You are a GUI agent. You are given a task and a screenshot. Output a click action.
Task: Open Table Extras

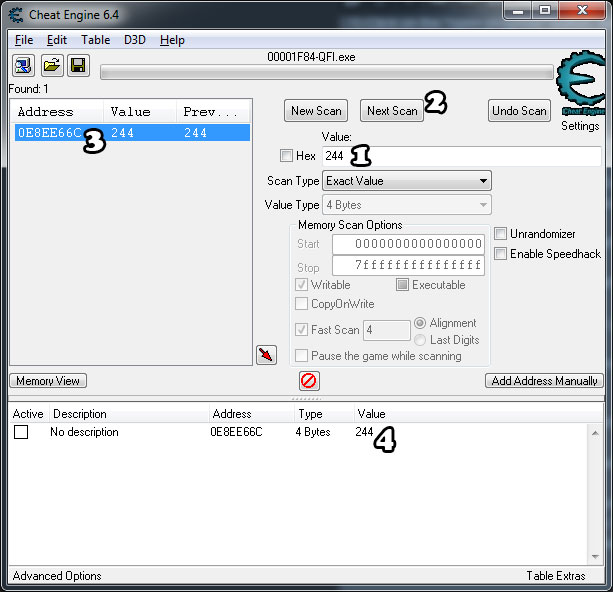(x=556, y=576)
